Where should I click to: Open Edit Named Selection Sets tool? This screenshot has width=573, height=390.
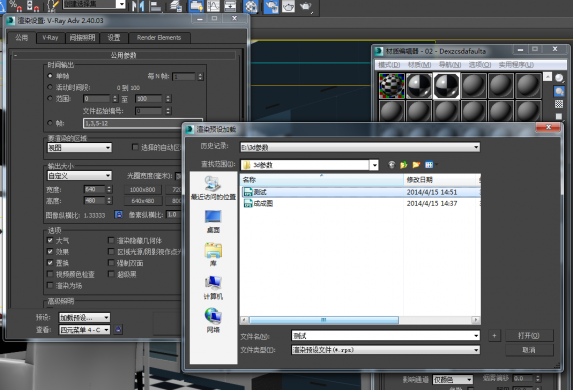[x=53, y=5]
